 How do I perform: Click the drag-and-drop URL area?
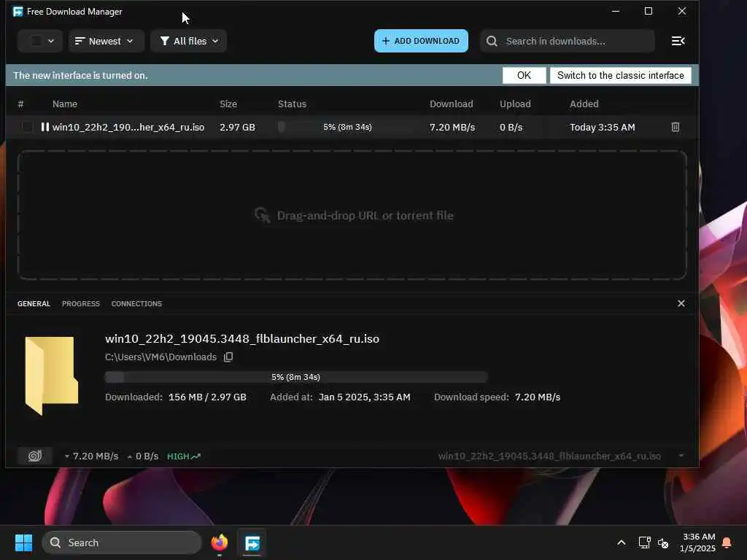pos(352,215)
